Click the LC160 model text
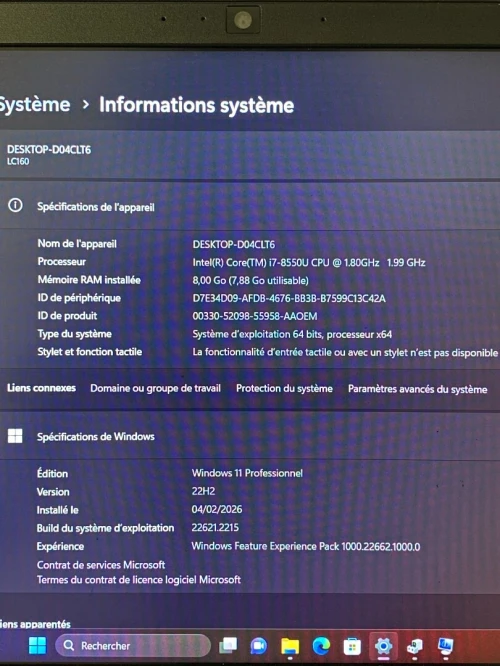 point(18,161)
